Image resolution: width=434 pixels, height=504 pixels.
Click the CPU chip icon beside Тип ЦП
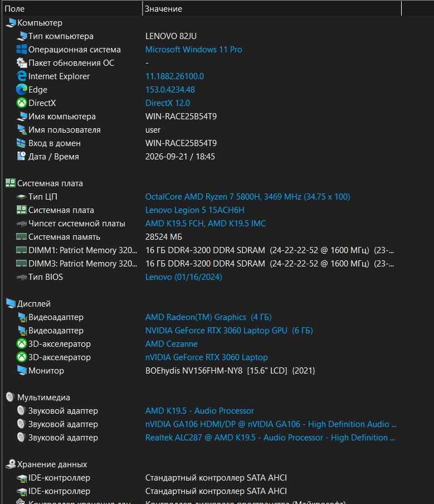point(22,197)
